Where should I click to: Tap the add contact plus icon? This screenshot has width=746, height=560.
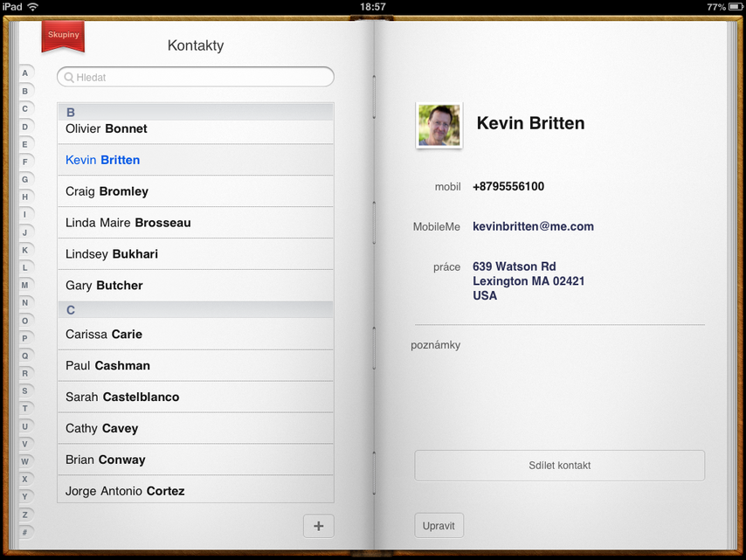[x=318, y=525]
